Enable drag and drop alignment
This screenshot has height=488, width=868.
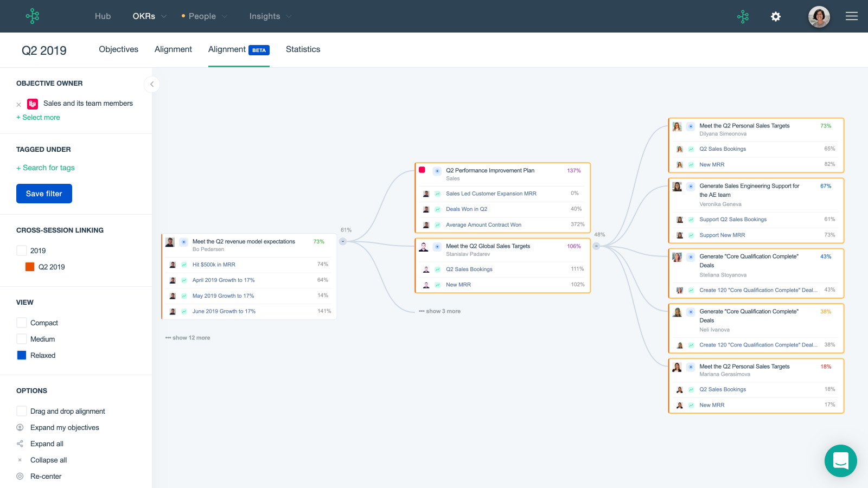(x=22, y=411)
